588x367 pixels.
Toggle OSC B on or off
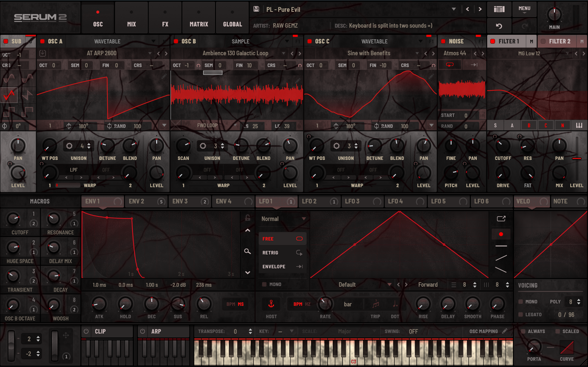click(176, 42)
